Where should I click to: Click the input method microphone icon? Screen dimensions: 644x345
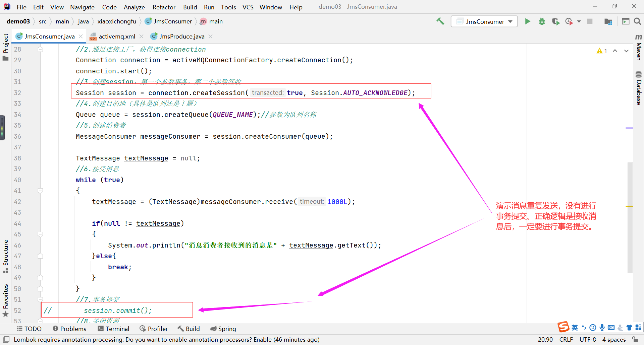(602, 328)
